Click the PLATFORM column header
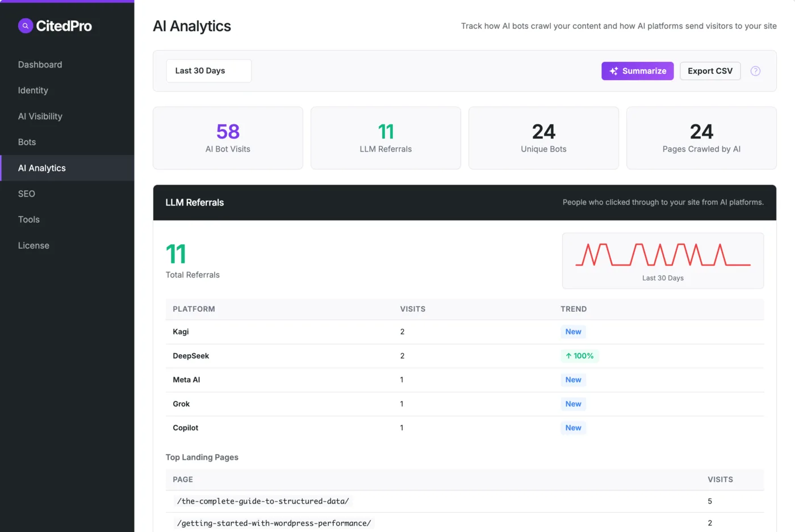 click(x=194, y=309)
